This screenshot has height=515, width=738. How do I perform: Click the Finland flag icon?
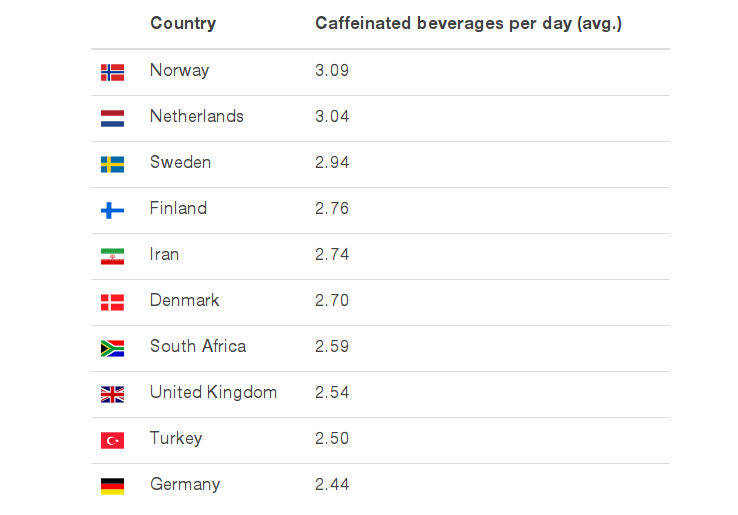pyautogui.click(x=112, y=210)
